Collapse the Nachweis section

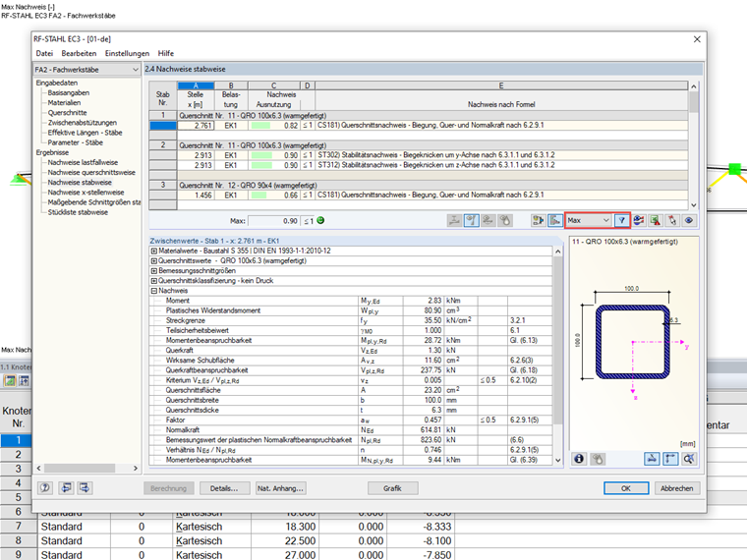(x=154, y=291)
